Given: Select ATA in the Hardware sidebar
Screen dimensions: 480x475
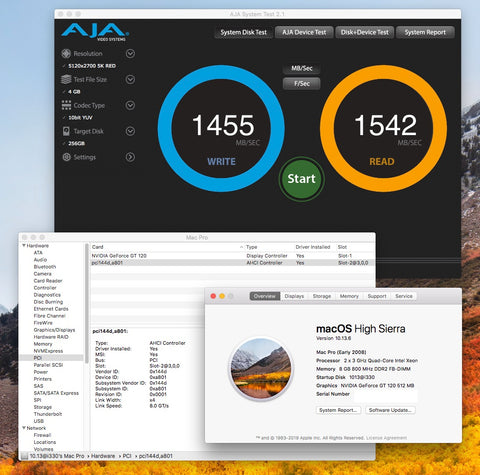Looking at the screenshot, I should pos(38,253).
